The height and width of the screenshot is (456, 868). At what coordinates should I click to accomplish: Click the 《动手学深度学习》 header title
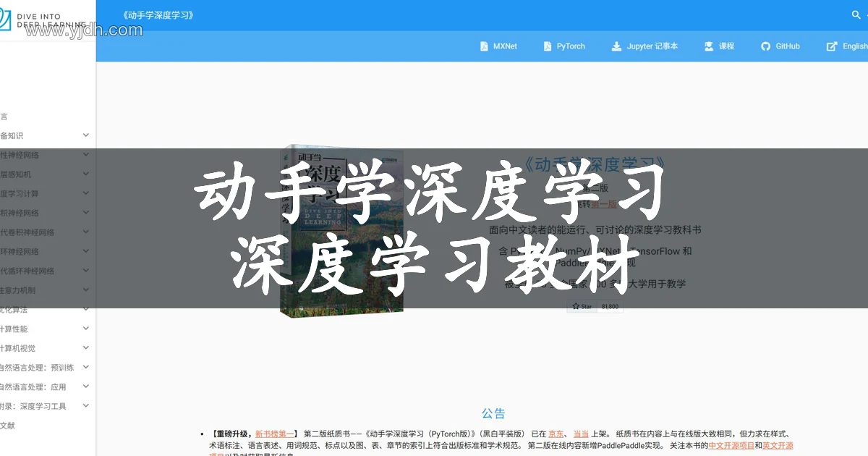[158, 15]
